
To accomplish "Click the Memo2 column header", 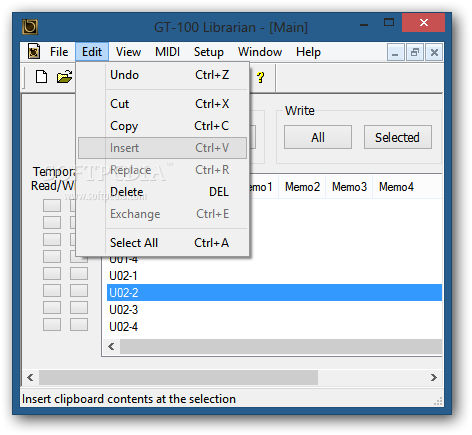I will (302, 187).
